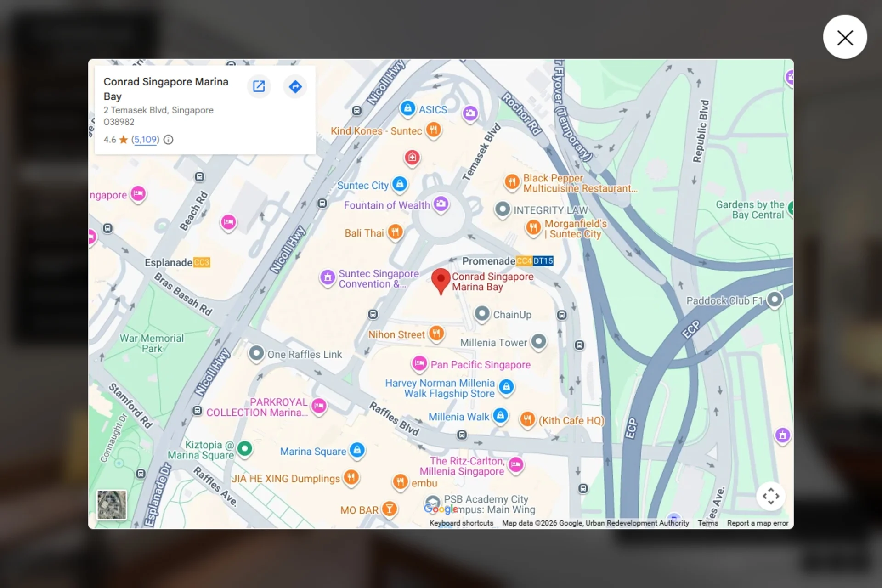The image size is (882, 588).
Task: Select the Paddock Club F1 marker
Action: click(x=775, y=300)
